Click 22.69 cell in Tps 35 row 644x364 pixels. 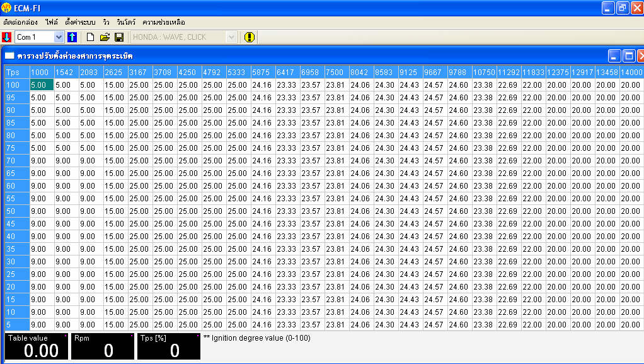pyautogui.click(x=509, y=249)
